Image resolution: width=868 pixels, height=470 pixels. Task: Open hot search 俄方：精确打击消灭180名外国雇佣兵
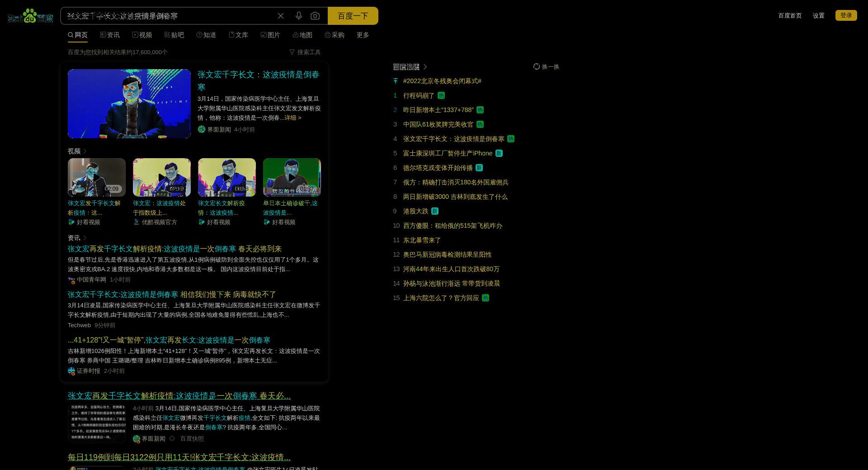(x=456, y=182)
